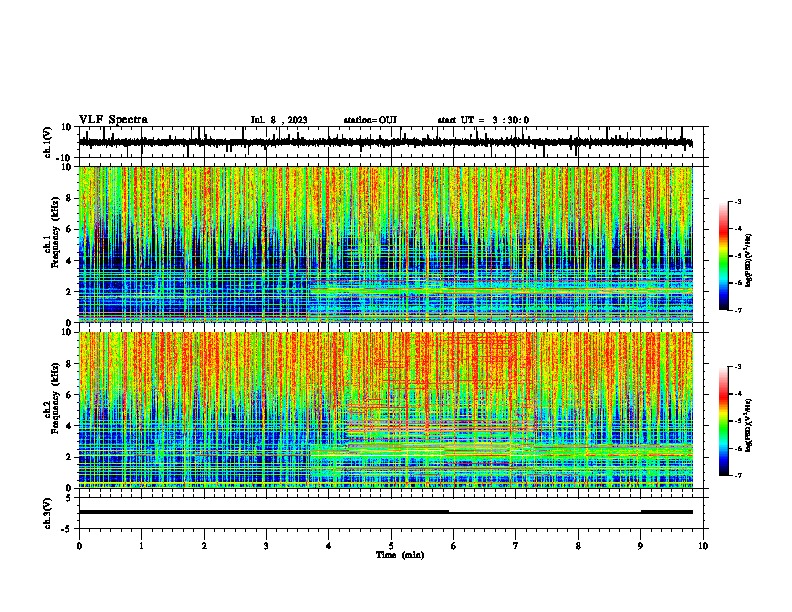Click the 6 kHz tick on ch.2 frequency axis
This screenshot has width=792, height=612.
(x=69, y=395)
